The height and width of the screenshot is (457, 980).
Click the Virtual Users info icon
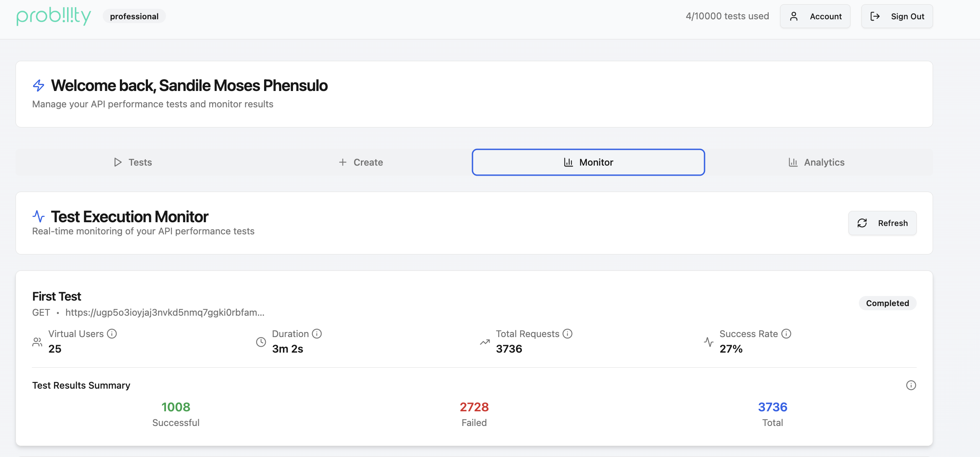112,334
